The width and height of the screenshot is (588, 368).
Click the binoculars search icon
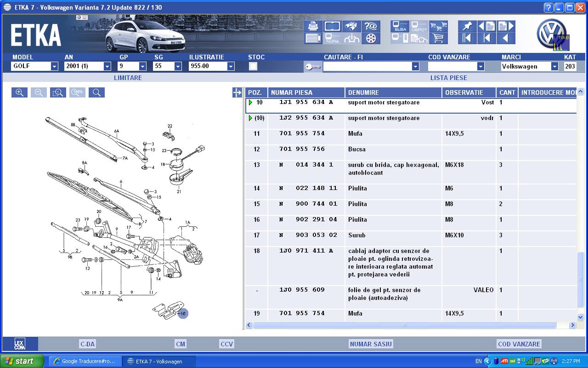point(352,26)
